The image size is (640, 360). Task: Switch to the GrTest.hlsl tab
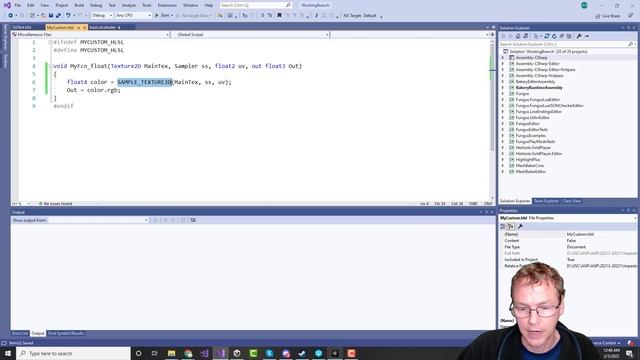click(x=22, y=27)
